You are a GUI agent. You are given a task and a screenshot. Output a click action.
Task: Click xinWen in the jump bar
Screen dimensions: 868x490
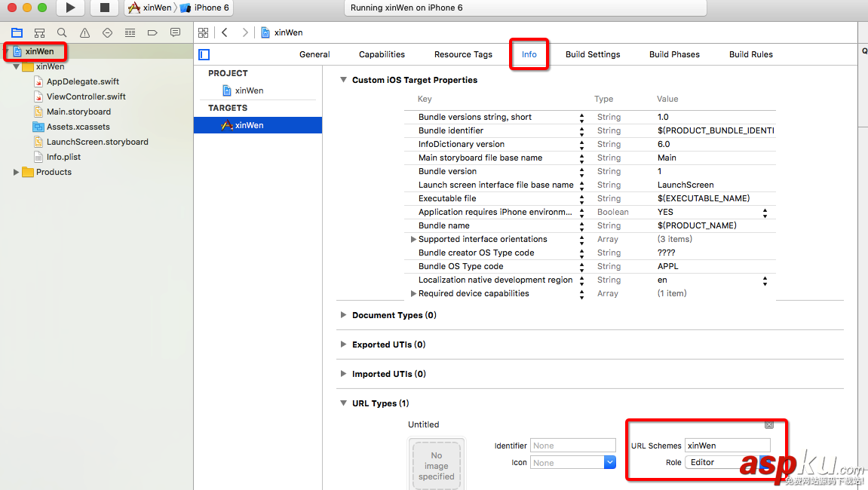click(282, 32)
